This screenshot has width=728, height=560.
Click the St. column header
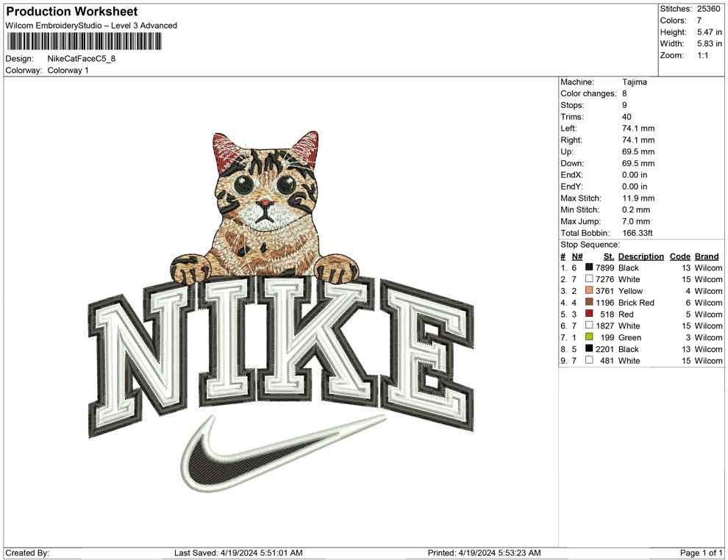(x=609, y=256)
